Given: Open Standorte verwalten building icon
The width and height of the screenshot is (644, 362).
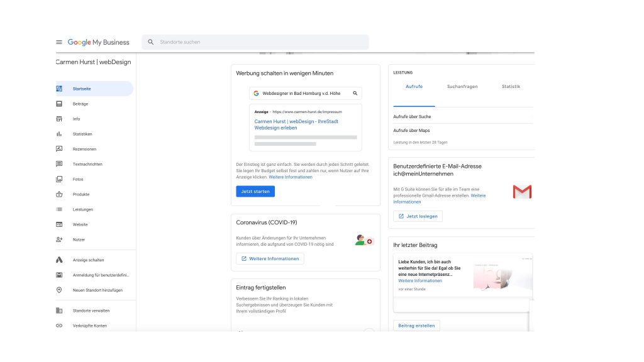Looking at the screenshot, I should click(59, 310).
